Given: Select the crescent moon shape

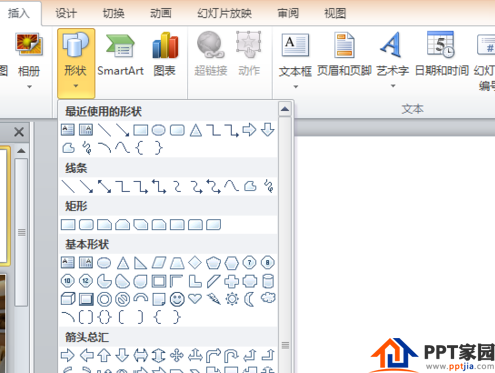Looking at the screenshot, I should [249, 299].
